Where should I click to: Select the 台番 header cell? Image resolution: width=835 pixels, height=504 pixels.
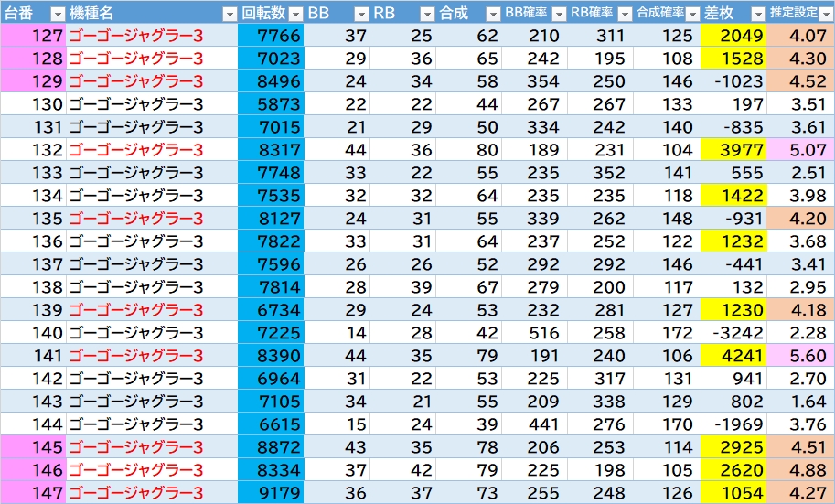[33, 14]
